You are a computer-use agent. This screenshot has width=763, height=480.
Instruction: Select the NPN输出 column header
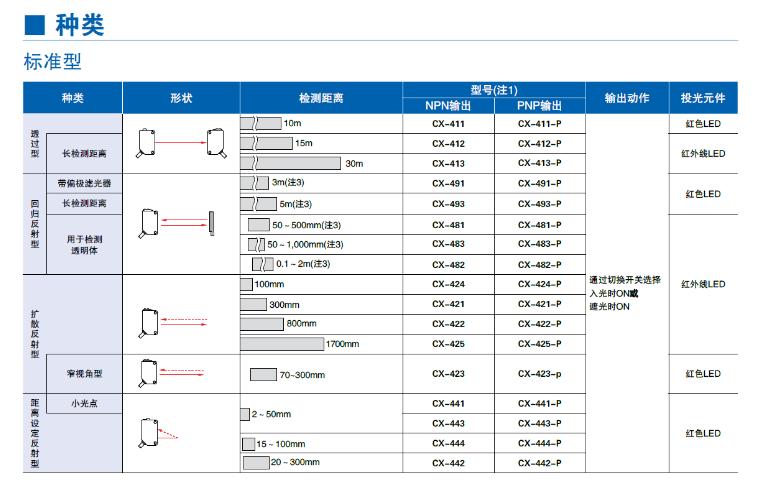coord(448,106)
